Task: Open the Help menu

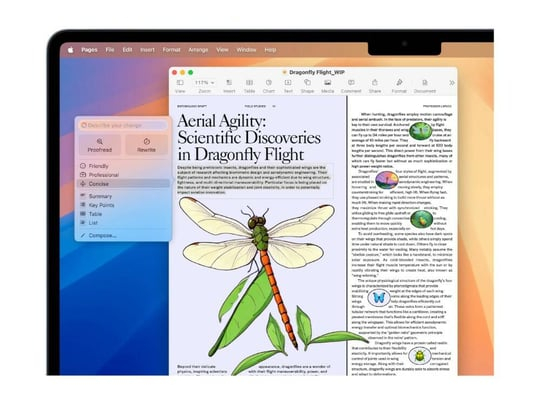Action: pos(270,50)
